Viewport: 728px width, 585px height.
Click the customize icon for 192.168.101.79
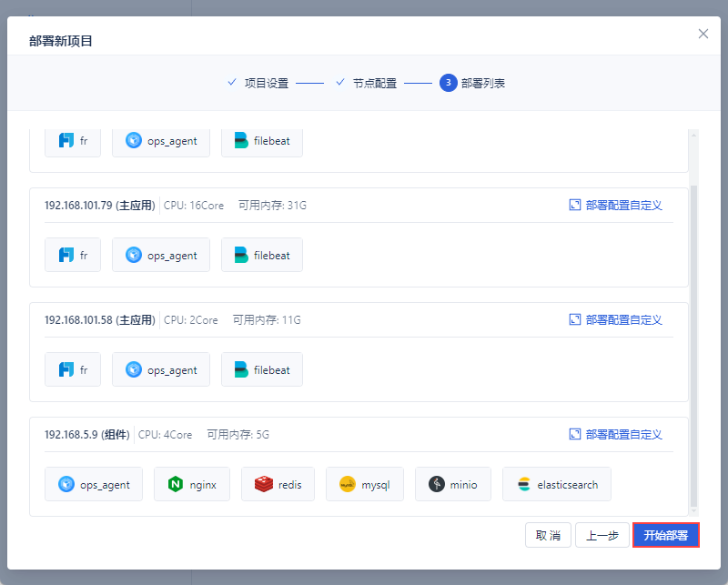click(x=575, y=205)
